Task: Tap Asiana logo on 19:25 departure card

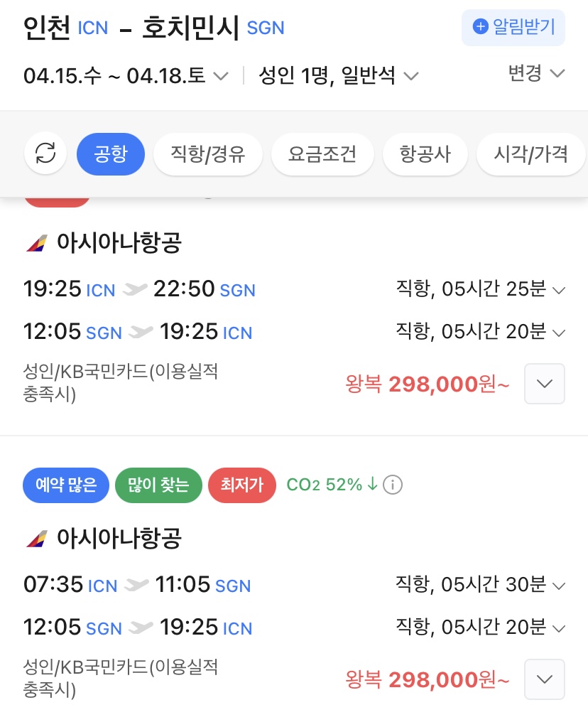Action: [37, 243]
